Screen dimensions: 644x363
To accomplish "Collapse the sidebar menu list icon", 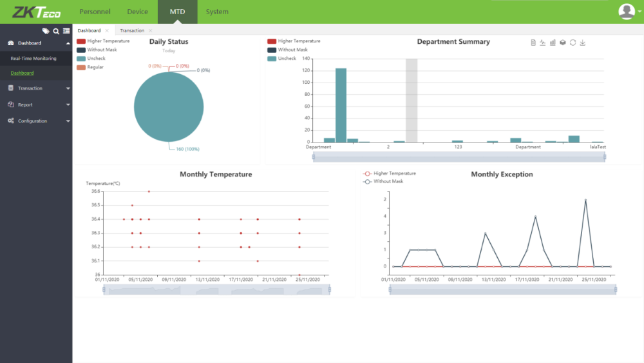I will [66, 31].
